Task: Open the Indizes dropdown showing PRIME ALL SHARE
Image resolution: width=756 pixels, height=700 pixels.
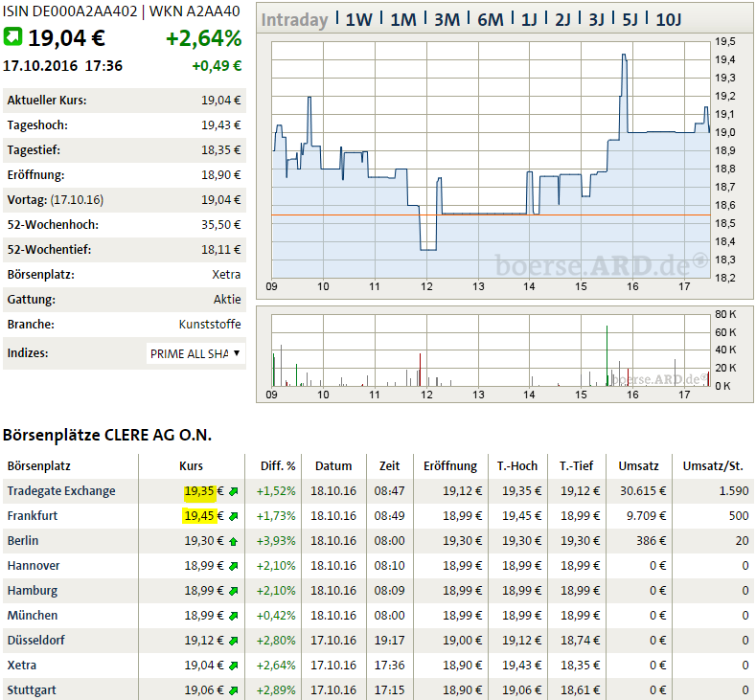Action: [195, 353]
